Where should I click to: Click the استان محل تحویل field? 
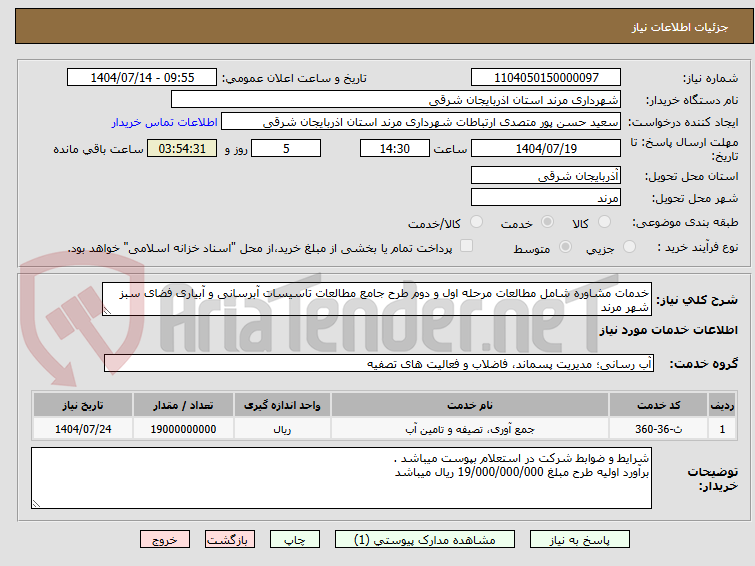546,176
